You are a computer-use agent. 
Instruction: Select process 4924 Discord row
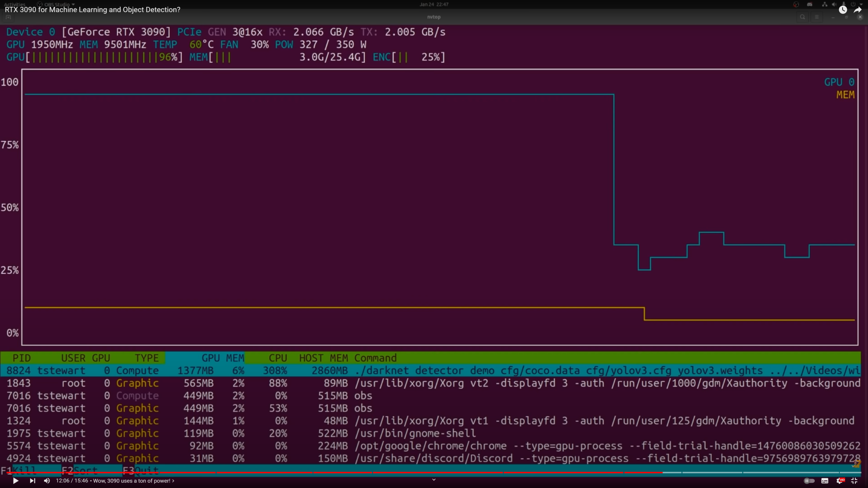430,458
